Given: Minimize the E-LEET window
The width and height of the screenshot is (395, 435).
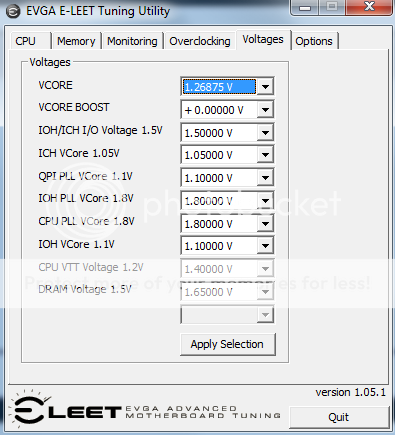Looking at the screenshot, I should click(305, 7).
